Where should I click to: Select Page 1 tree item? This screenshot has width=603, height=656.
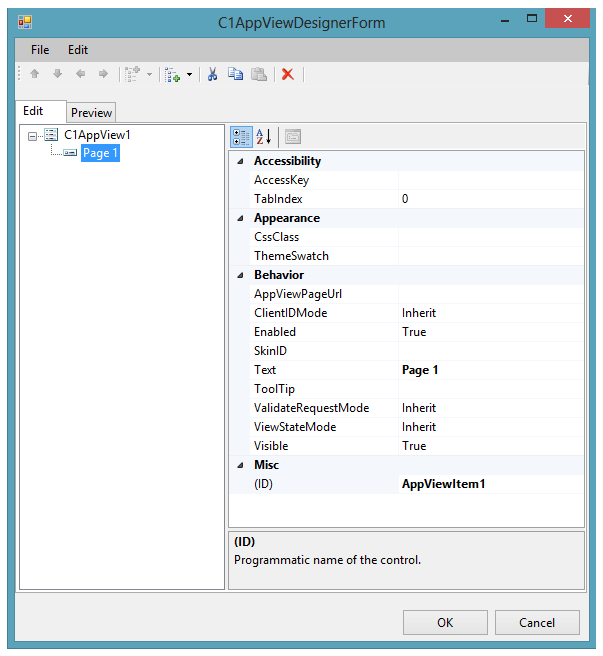(x=100, y=153)
